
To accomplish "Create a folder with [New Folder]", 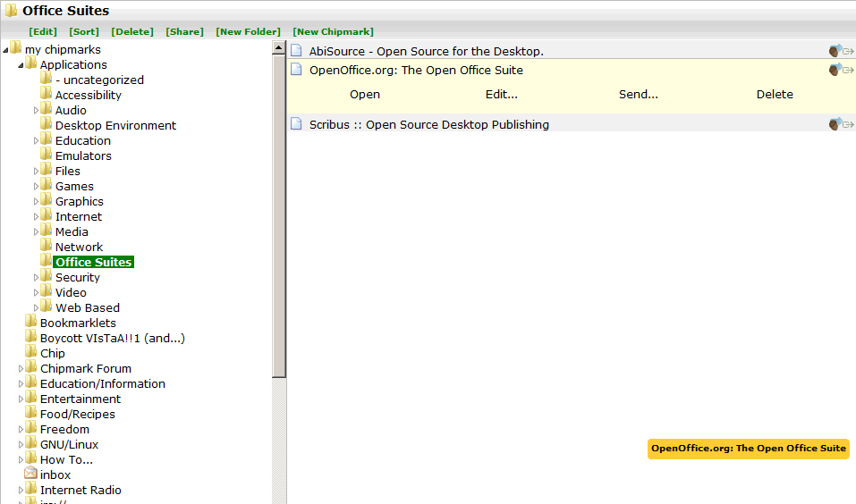I will (249, 31).
